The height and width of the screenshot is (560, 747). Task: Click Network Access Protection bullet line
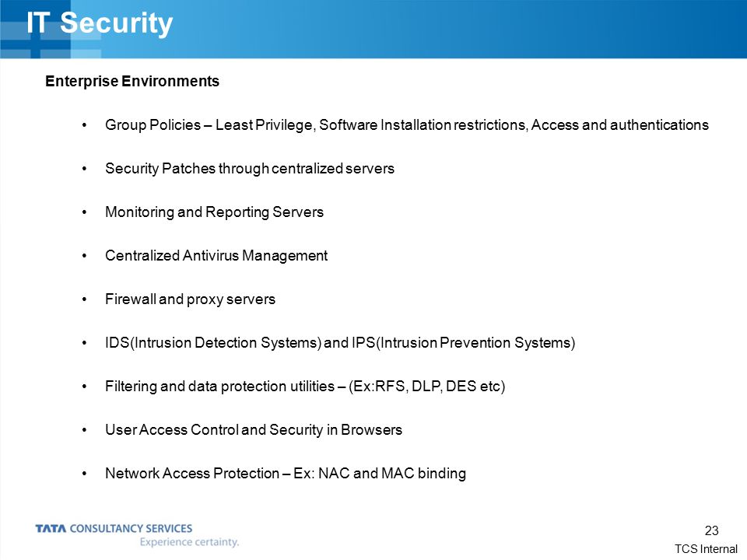(285, 474)
